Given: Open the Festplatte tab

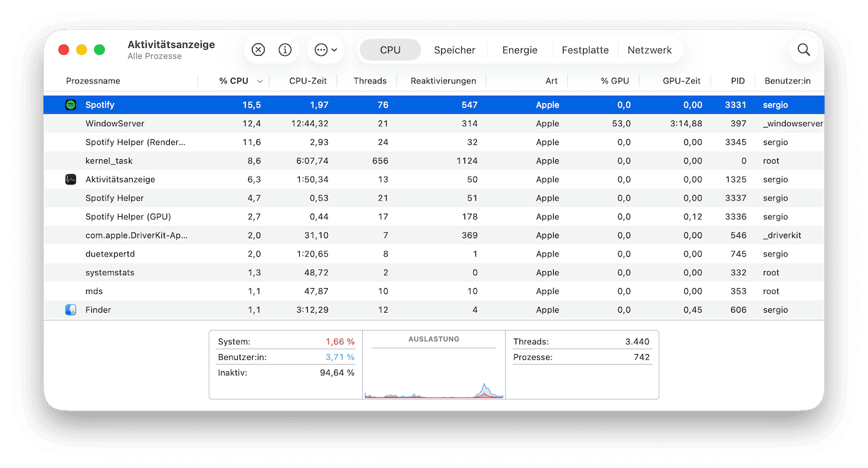Looking at the screenshot, I should [x=585, y=50].
